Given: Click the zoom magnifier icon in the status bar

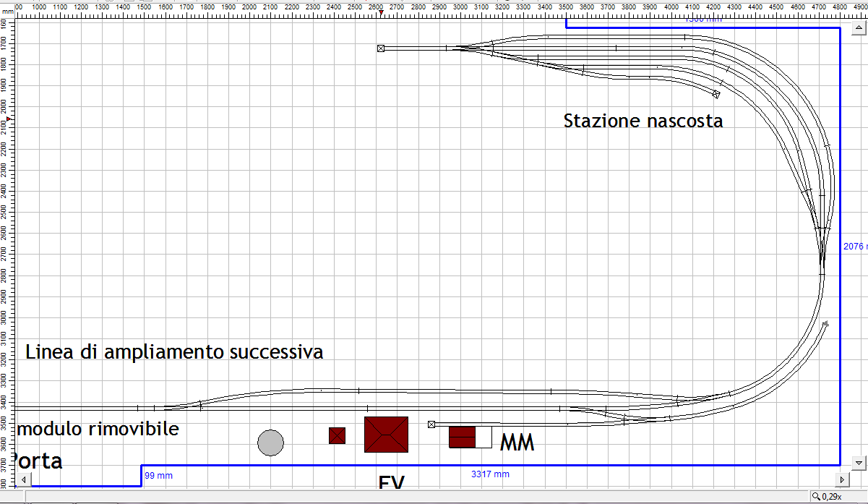Looking at the screenshot, I should pyautogui.click(x=816, y=496).
